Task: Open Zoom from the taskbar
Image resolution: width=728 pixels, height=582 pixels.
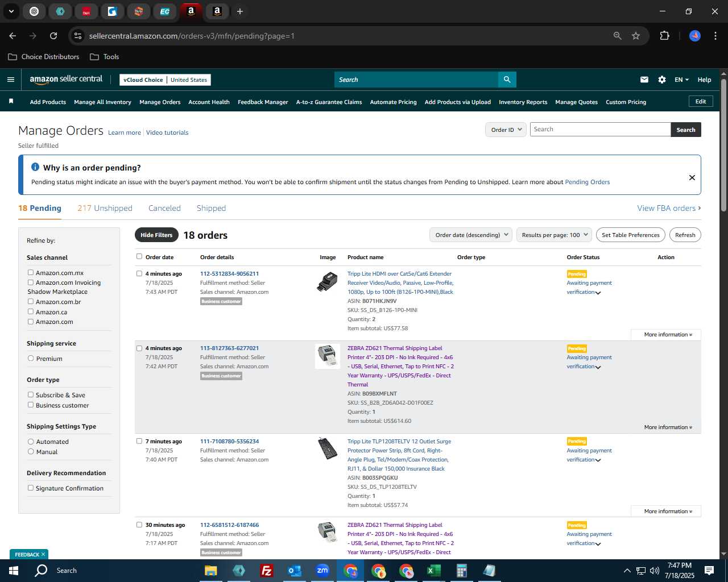Action: [322, 571]
